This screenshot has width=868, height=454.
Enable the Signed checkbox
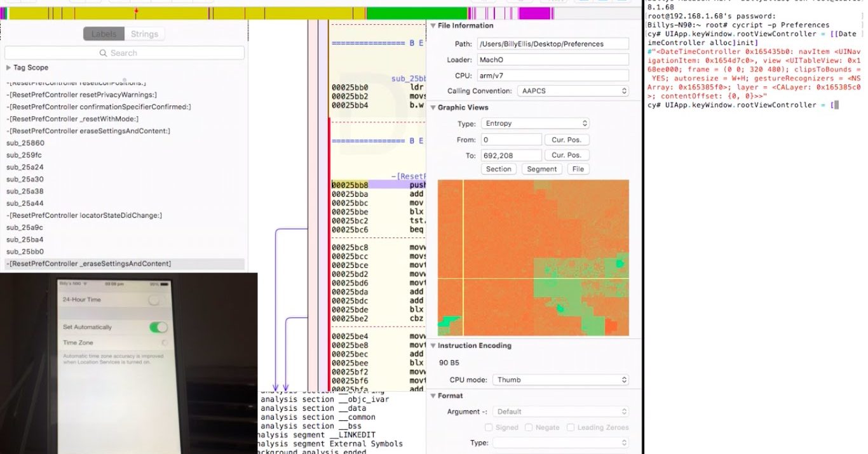point(489,428)
